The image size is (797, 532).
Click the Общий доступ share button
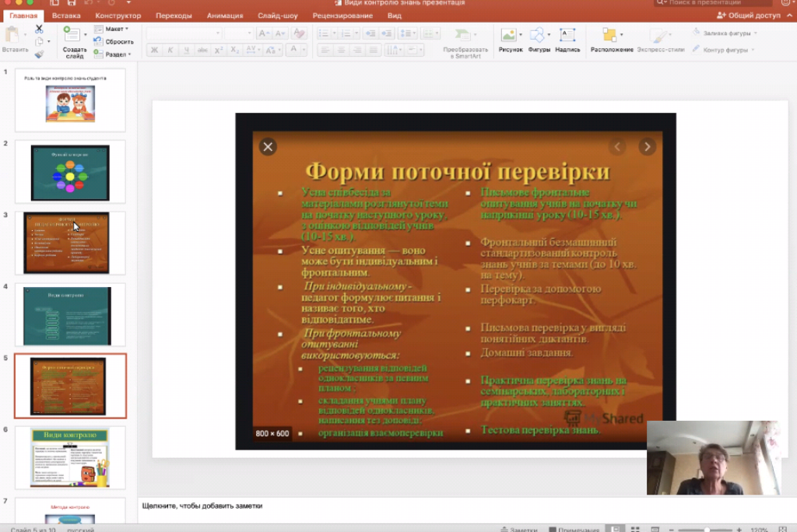(x=748, y=16)
